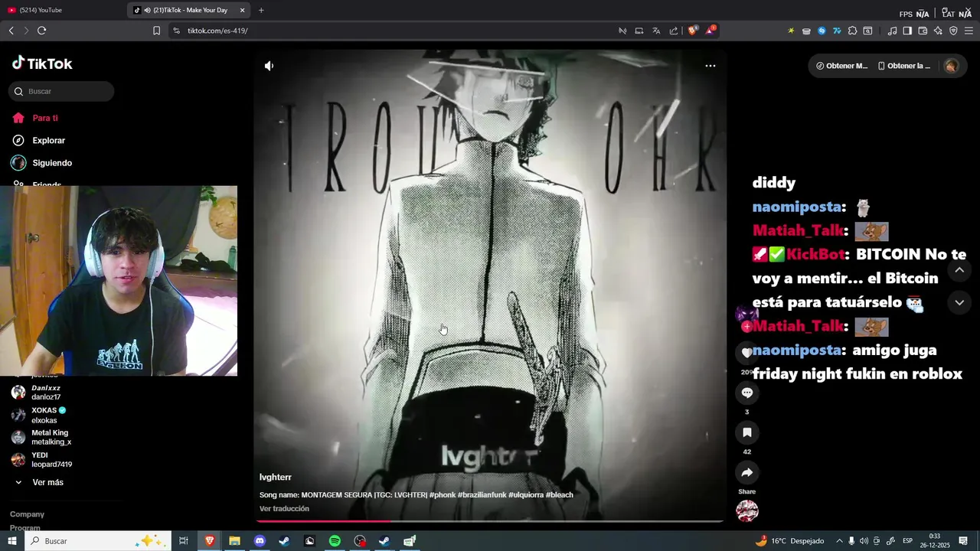Mute the TikTok video sound

point(269,66)
